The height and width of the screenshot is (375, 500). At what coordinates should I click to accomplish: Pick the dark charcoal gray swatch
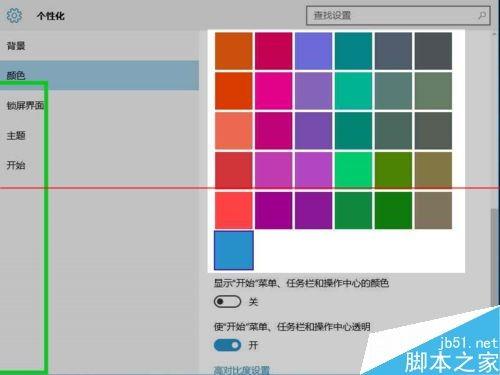pyautogui.click(x=433, y=51)
